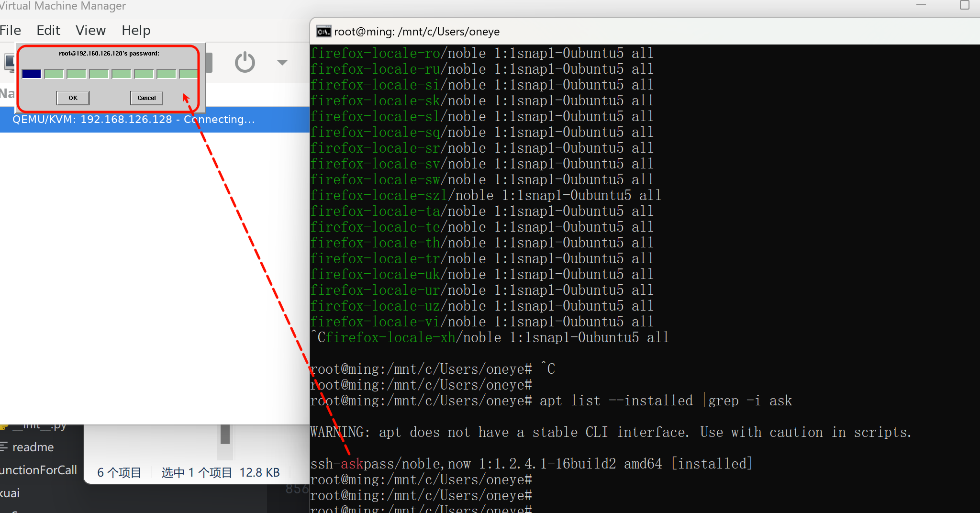Click the terminal window's console icon
This screenshot has width=980, height=513.
[323, 32]
